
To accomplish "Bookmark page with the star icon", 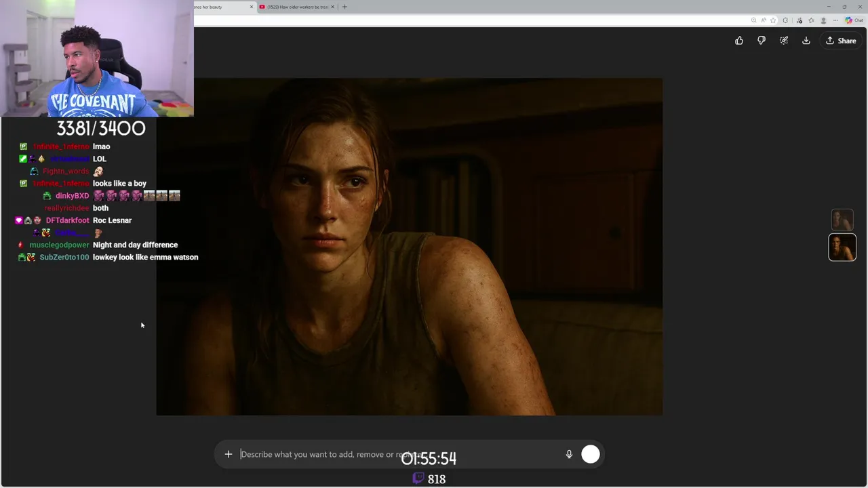I will tap(773, 20).
